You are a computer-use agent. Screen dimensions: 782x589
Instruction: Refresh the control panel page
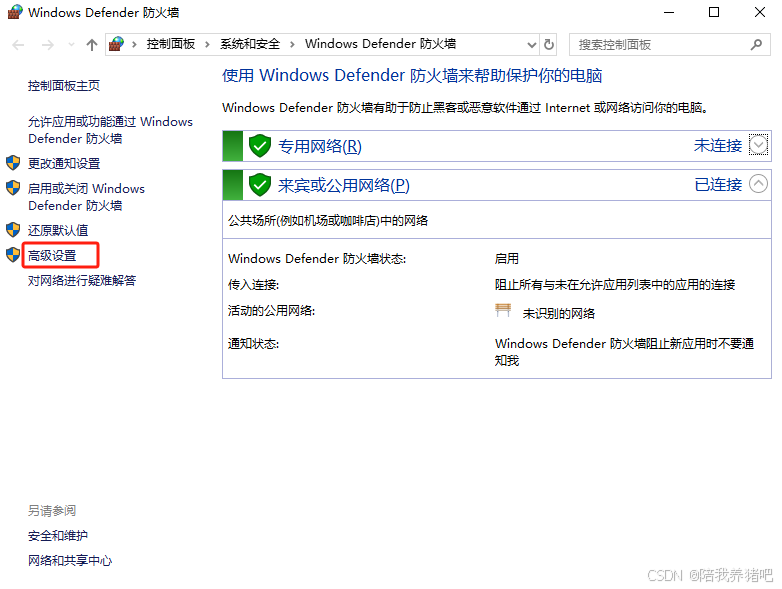pos(549,45)
